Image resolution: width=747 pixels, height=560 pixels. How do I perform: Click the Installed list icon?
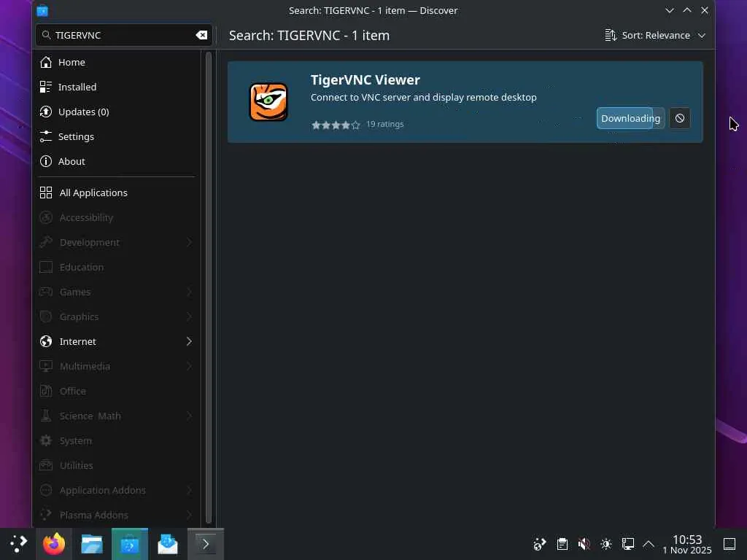(x=46, y=87)
